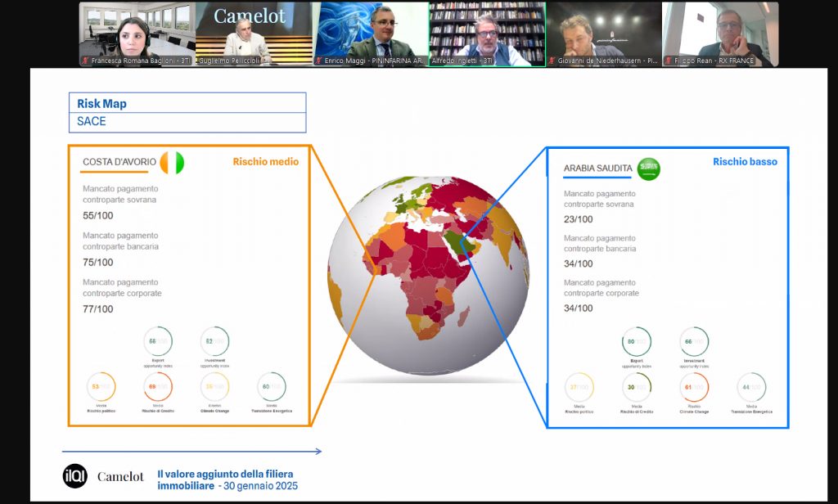Click Arabia Saudita Transizione Energetica gauge 44
838x504 pixels.
tap(751, 388)
